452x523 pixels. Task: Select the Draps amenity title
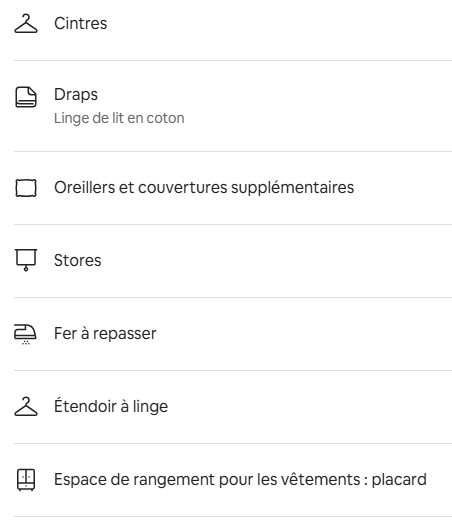coord(76,94)
